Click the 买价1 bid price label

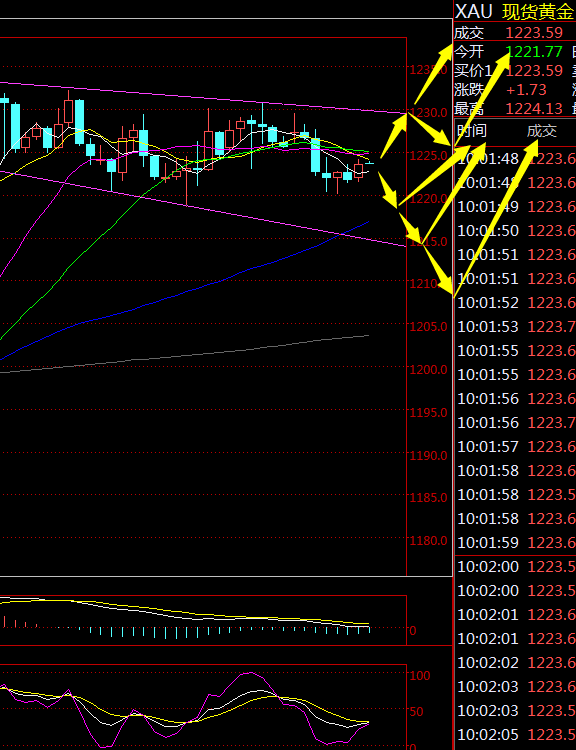(473, 71)
